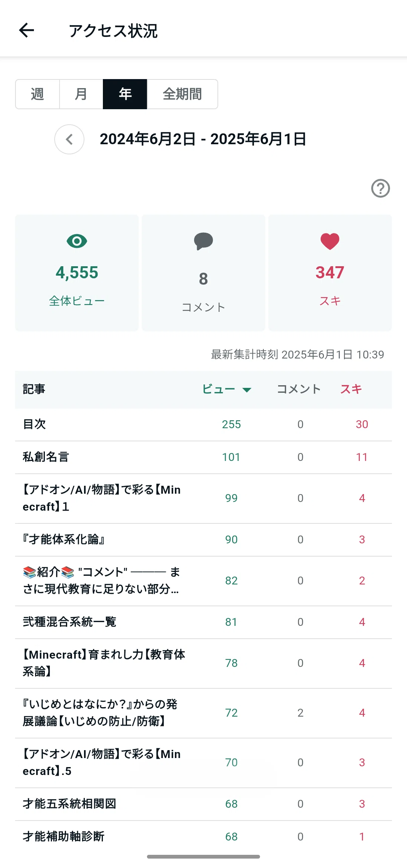Tap the comment speech bubble icon
407x868 pixels.
click(x=203, y=241)
